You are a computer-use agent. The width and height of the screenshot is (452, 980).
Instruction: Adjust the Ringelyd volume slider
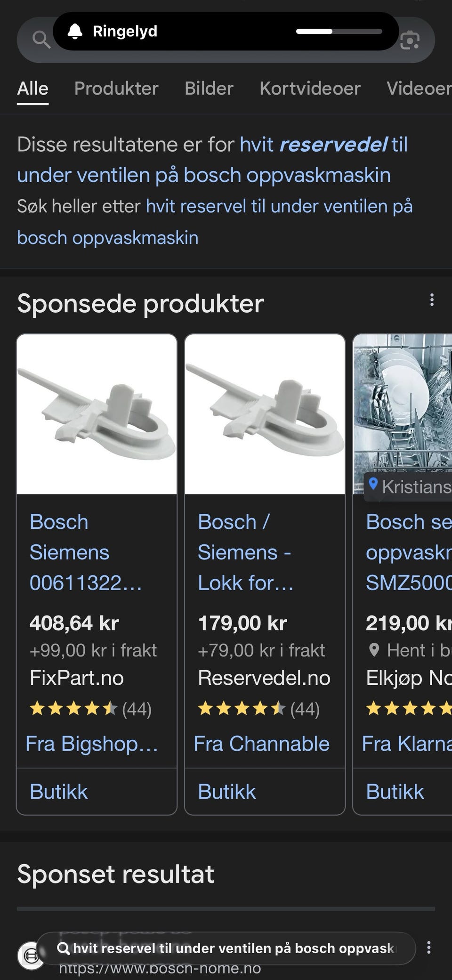pos(339,32)
